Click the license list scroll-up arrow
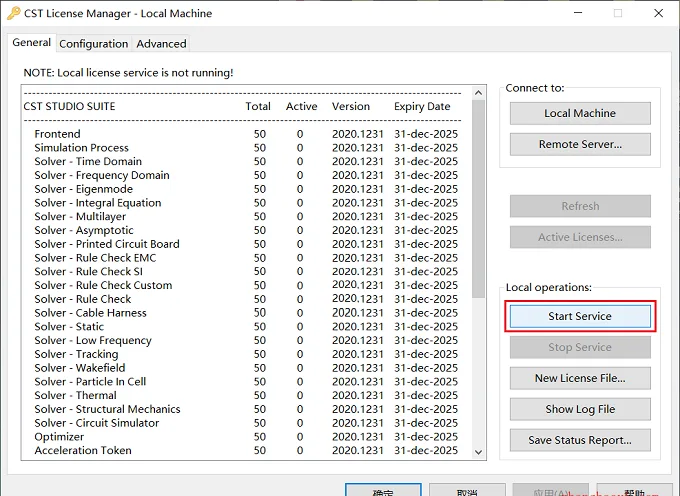The height and width of the screenshot is (496, 680). (x=478, y=92)
